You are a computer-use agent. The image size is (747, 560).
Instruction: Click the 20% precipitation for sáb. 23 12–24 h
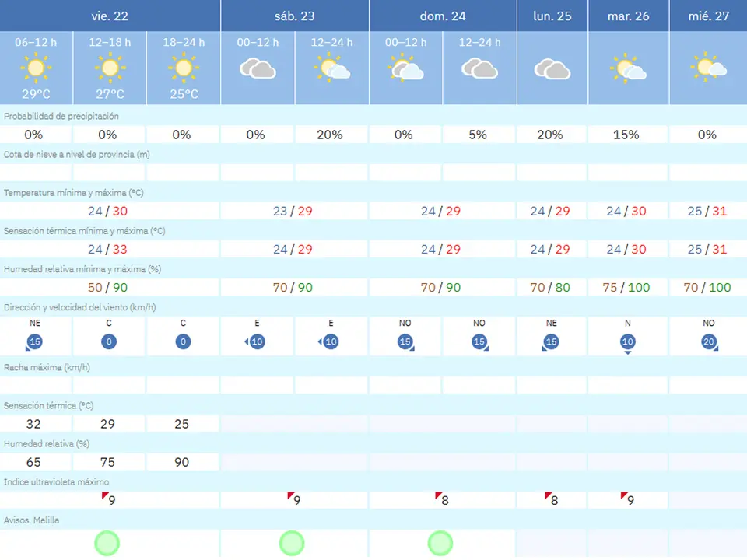(x=330, y=135)
